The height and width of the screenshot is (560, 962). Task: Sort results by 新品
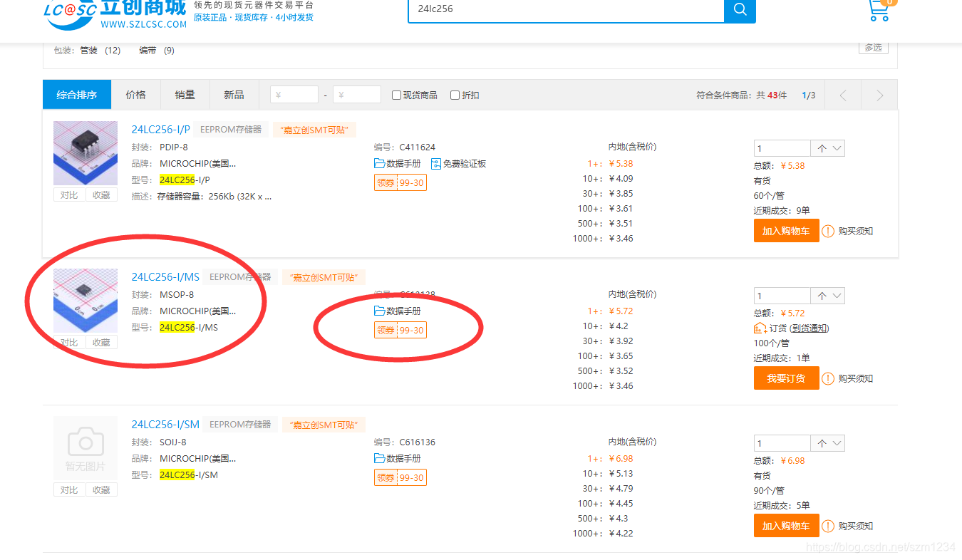pyautogui.click(x=234, y=95)
